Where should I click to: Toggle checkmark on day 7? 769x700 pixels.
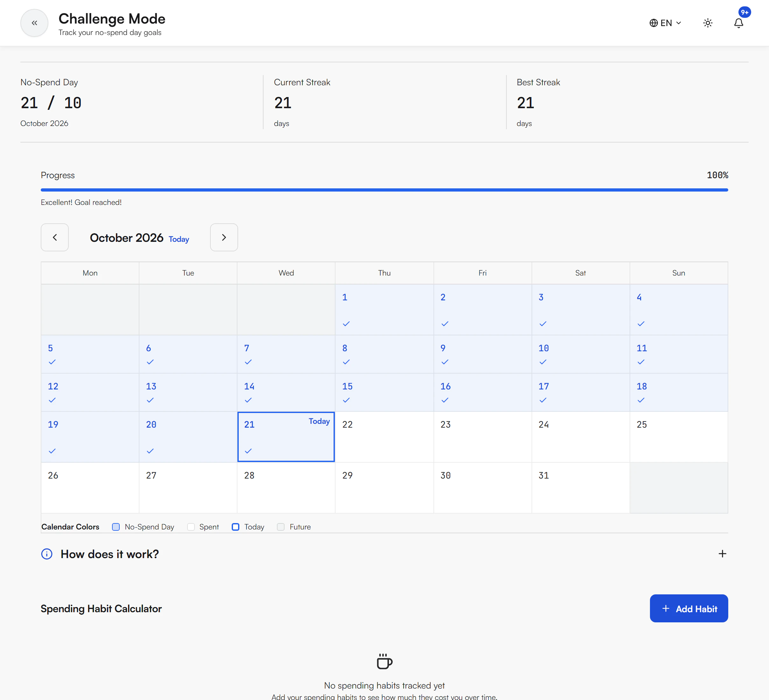tap(248, 362)
